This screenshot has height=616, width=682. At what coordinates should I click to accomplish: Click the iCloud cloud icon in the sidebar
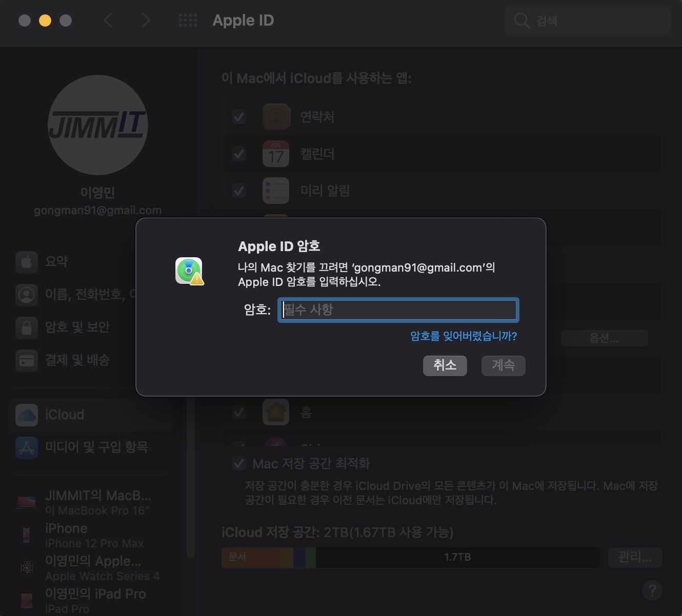(27, 415)
